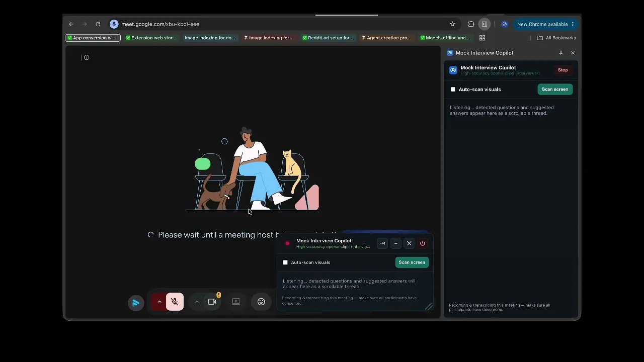Click Scan screen in the floating widget
The image size is (644, 362).
[412, 262]
